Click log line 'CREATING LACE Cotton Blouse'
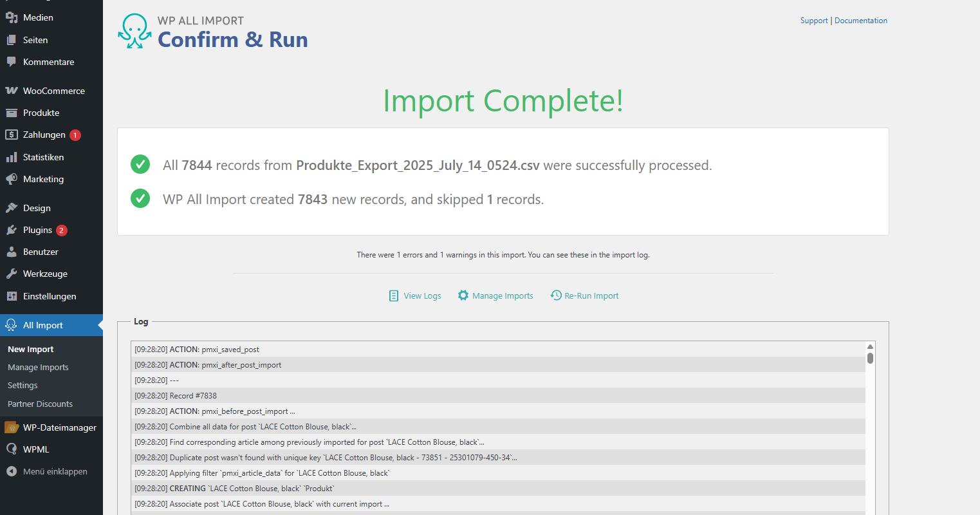980x515 pixels. 498,488
